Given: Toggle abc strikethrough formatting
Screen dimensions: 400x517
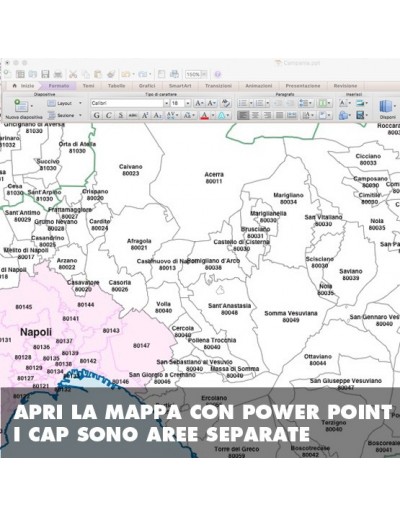Looking at the screenshot, I should [133, 115].
